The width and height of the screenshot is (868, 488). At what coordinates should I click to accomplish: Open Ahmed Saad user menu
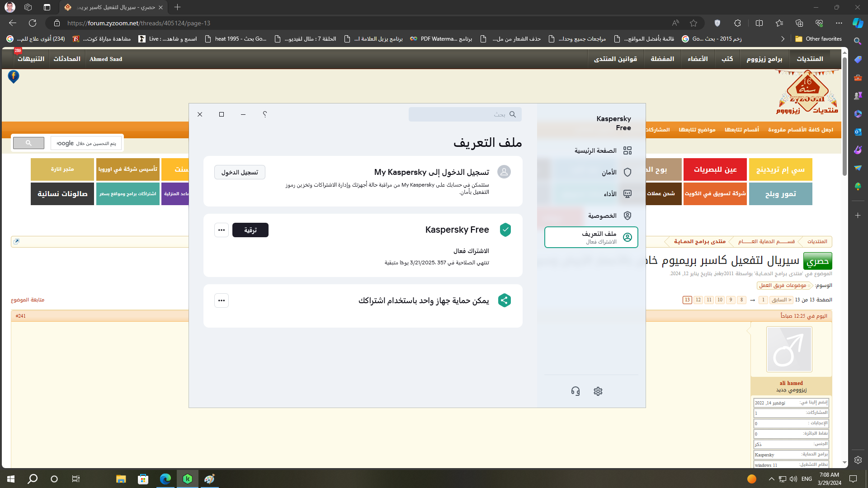106,59
